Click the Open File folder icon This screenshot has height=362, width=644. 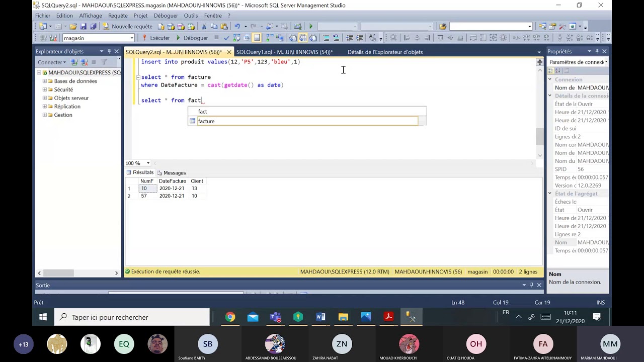pyautogui.click(x=73, y=26)
